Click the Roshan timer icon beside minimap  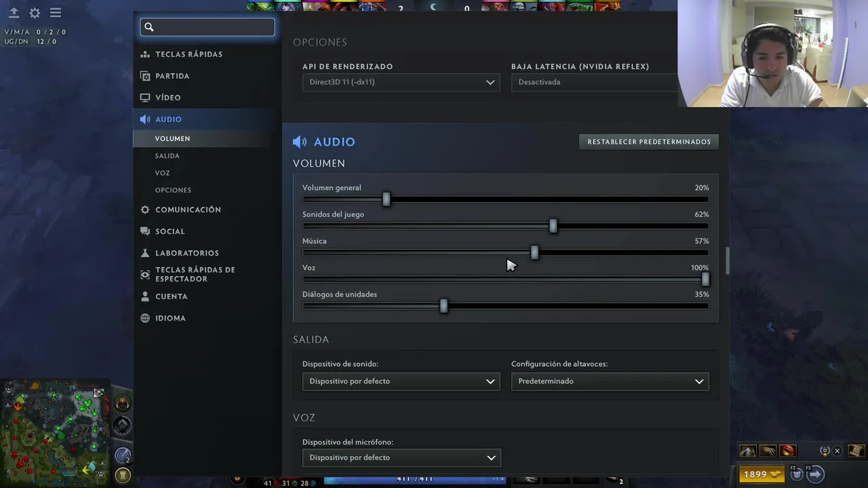(x=122, y=426)
